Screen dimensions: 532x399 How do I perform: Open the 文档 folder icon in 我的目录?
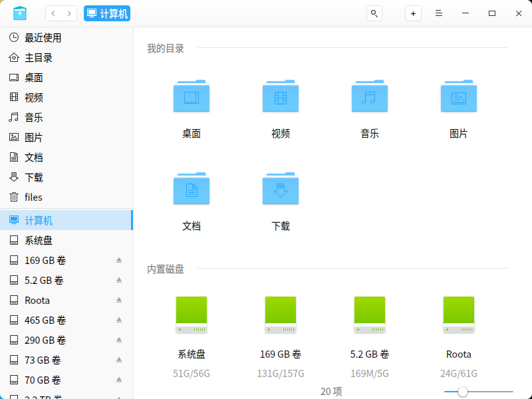(192, 188)
